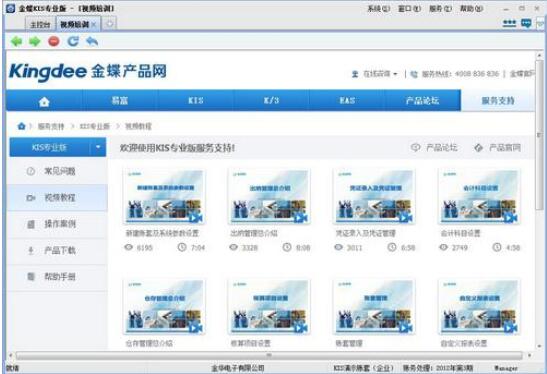Click the Kingdee app icon in title bar
547x374 pixels.
click(x=10, y=8)
